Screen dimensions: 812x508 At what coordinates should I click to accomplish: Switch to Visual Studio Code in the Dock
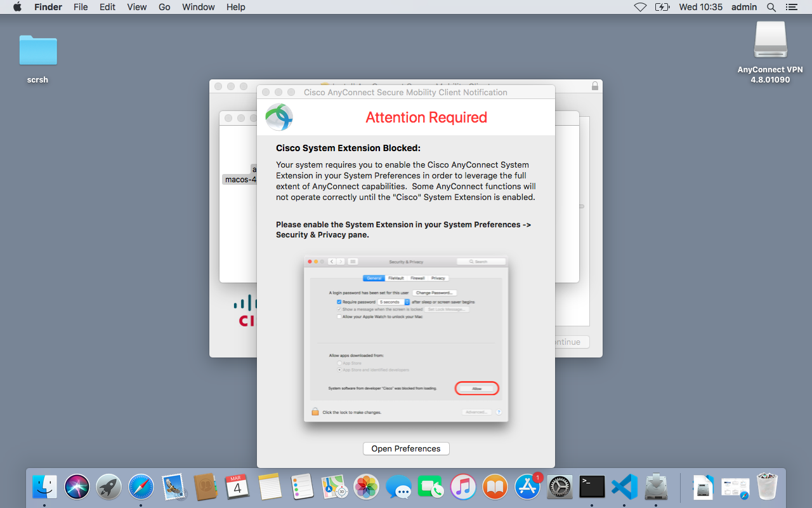click(x=624, y=487)
